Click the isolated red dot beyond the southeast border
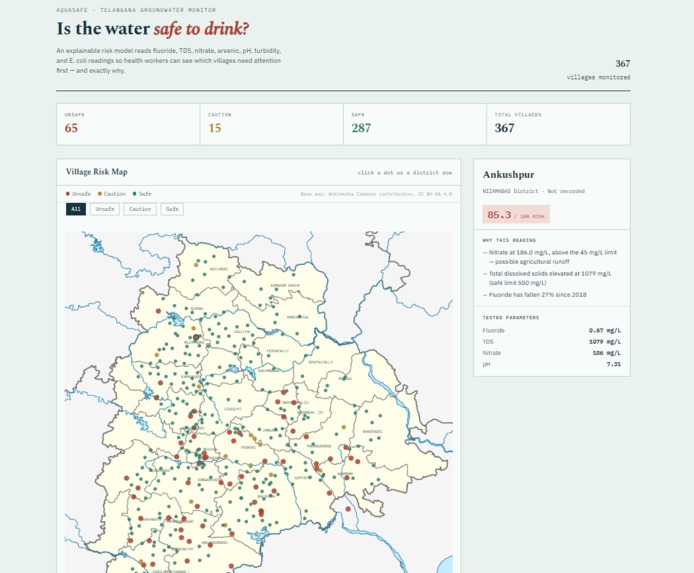This screenshot has width=694, height=573. 348,509
